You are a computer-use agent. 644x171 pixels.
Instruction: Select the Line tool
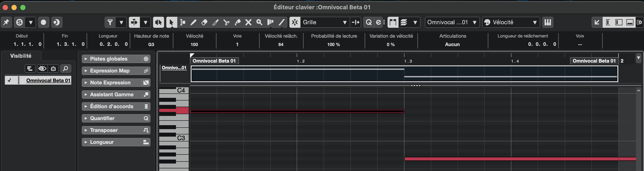[282, 22]
